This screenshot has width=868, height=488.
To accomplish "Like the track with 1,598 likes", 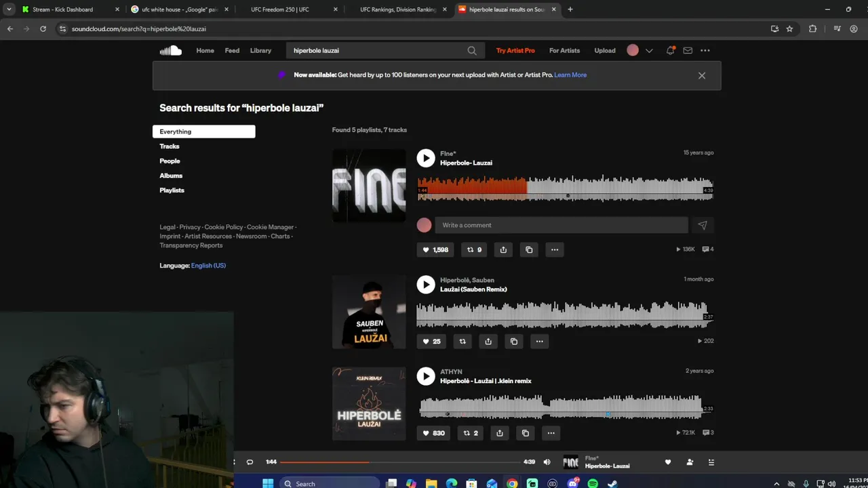I will click(x=435, y=249).
